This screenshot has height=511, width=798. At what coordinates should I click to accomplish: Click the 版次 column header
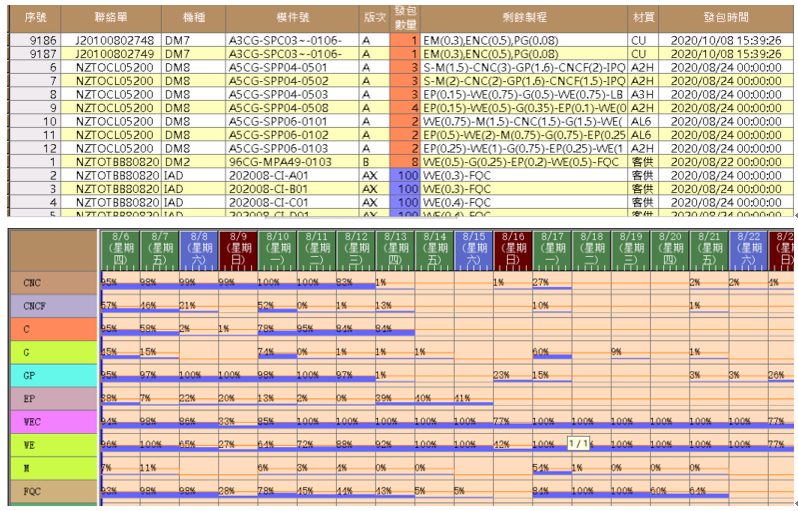click(x=375, y=18)
